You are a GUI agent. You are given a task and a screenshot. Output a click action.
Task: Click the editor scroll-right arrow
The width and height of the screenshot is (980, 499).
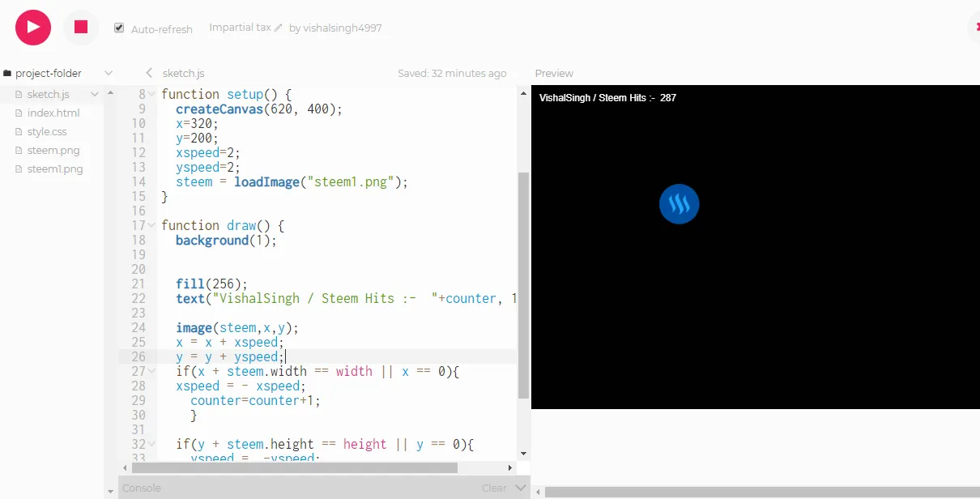coord(509,467)
